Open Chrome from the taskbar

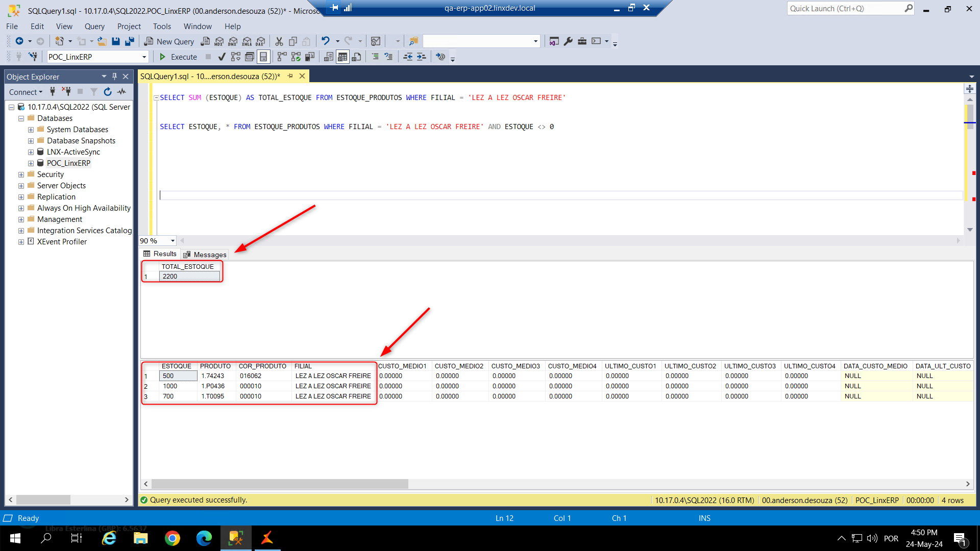[173, 538]
